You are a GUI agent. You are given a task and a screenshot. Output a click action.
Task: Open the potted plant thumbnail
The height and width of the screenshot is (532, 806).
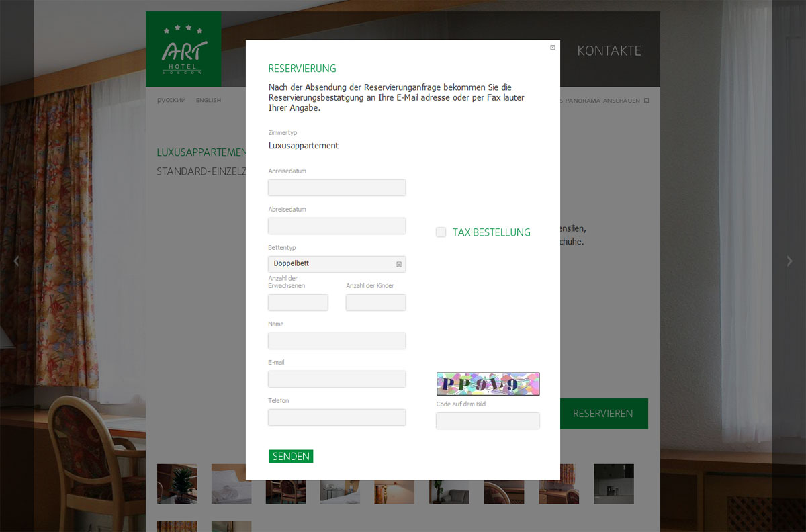coord(177,484)
